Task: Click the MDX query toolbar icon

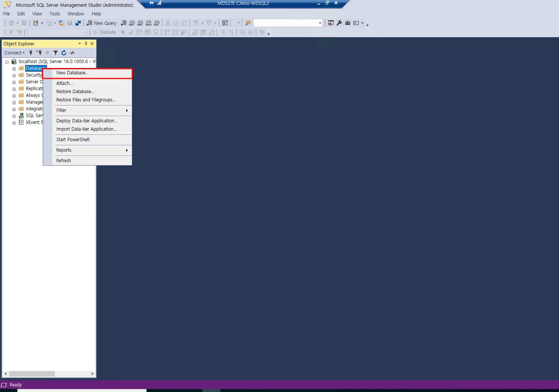Action: 132,23
